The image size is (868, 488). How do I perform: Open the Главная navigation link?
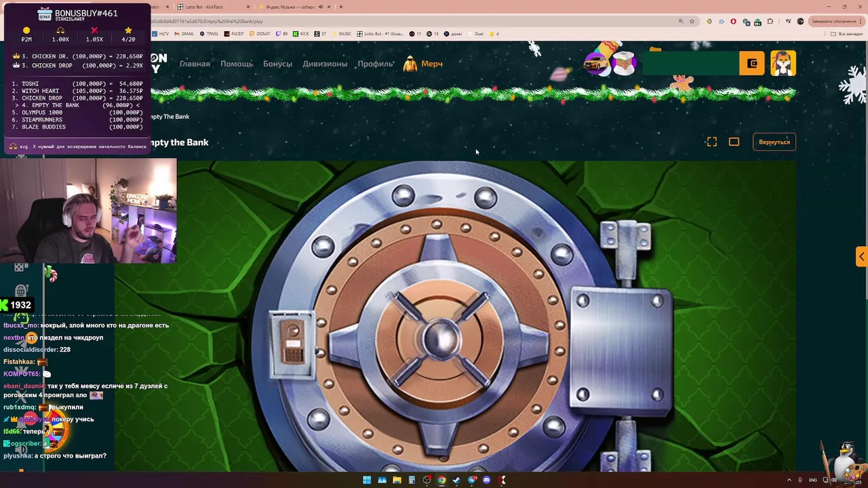tap(195, 64)
